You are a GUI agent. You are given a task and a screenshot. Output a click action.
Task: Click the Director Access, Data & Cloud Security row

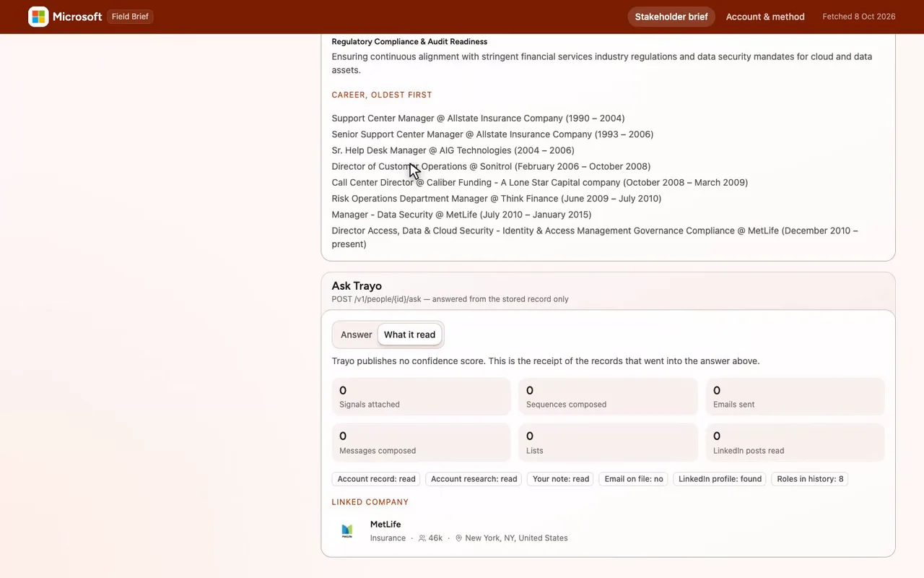pos(595,238)
